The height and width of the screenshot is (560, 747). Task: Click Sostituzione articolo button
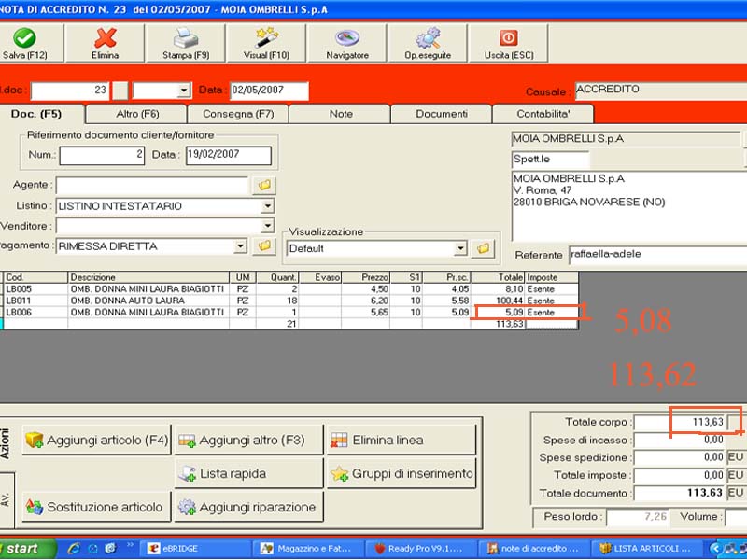pyautogui.click(x=97, y=507)
